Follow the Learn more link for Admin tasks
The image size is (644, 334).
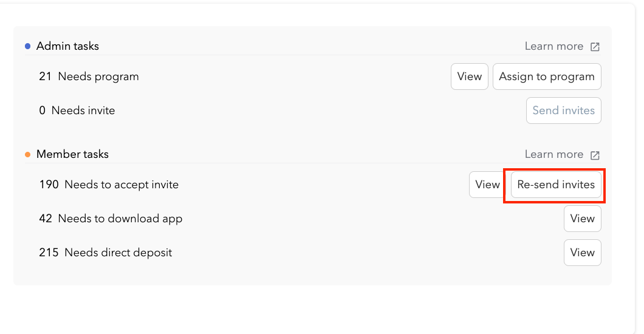click(553, 46)
